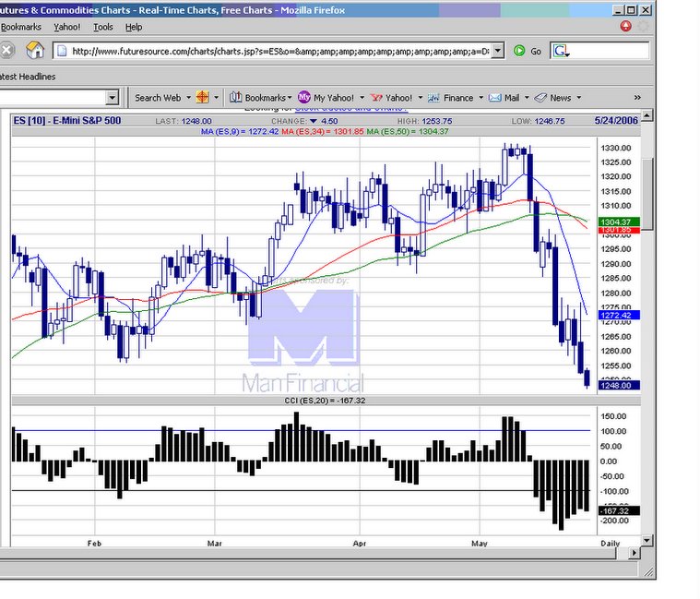Click the activity throbber icon
Screen dimensions: 700x599
[x=644, y=27]
